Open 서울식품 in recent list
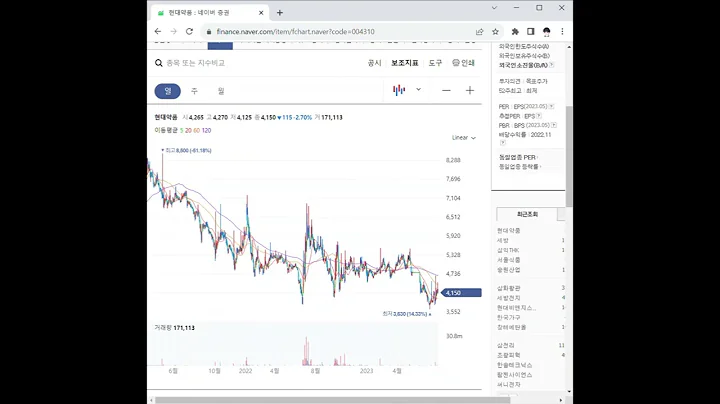 pos(509,260)
